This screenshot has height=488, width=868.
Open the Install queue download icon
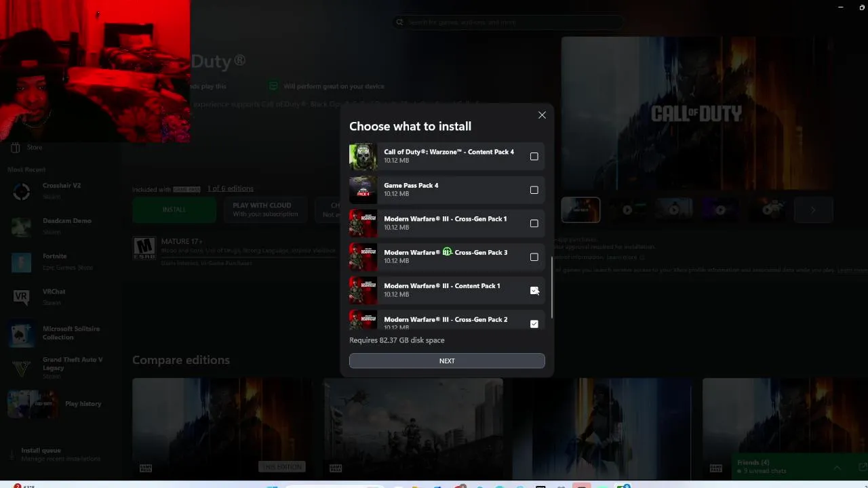point(12,455)
